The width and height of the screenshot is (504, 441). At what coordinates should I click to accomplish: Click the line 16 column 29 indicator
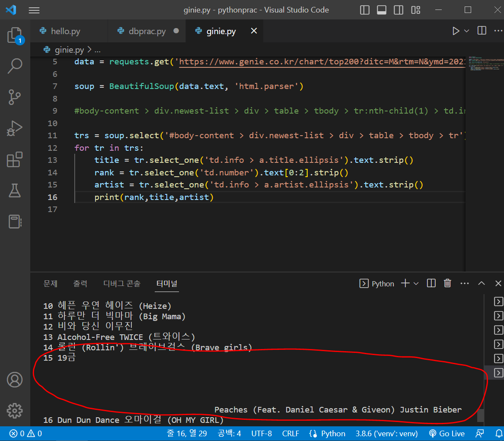pyautogui.click(x=186, y=434)
